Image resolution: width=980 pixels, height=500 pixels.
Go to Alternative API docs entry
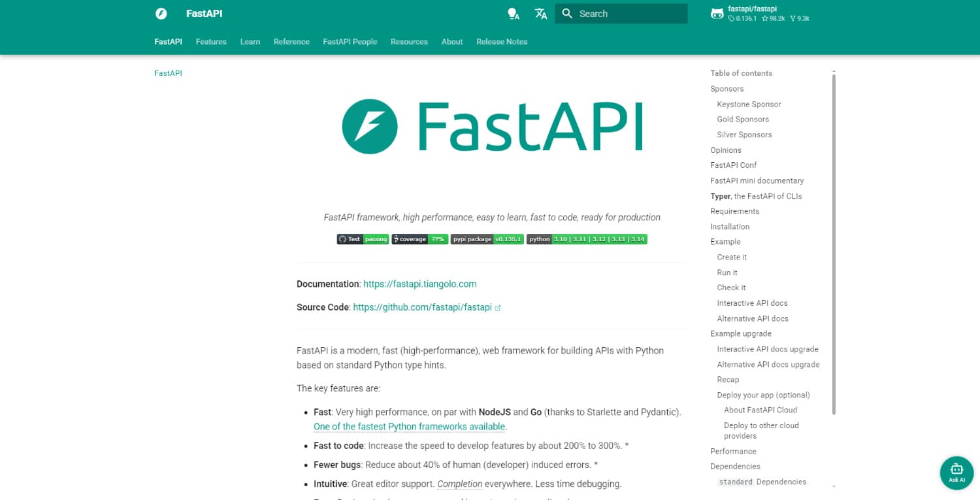point(753,319)
